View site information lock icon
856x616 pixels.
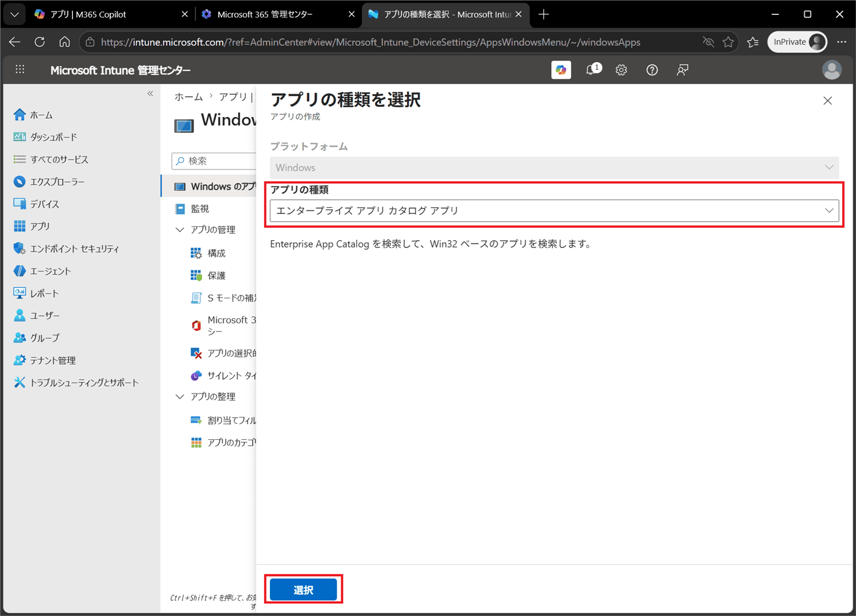coord(90,42)
